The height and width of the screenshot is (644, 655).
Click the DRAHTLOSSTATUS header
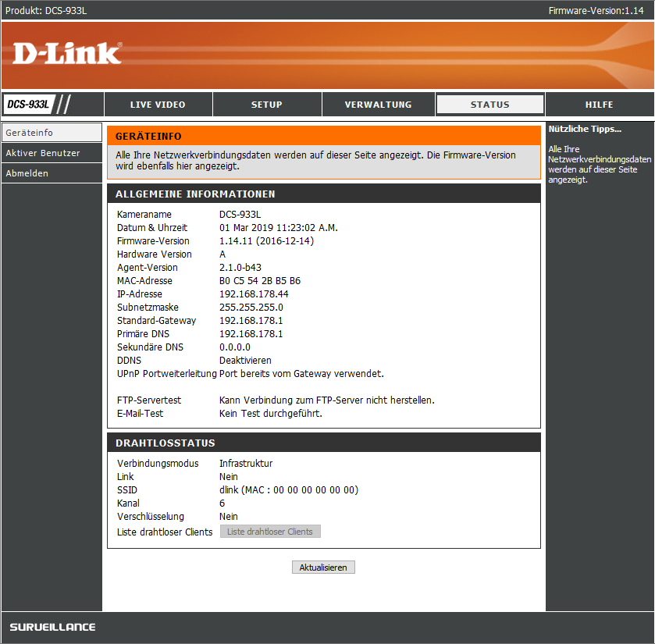point(324,443)
